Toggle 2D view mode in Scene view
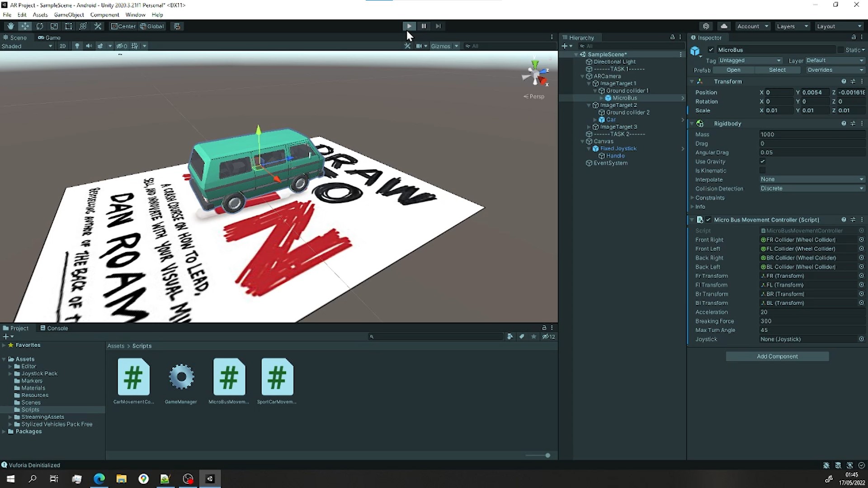The height and width of the screenshot is (488, 868). coord(63,46)
